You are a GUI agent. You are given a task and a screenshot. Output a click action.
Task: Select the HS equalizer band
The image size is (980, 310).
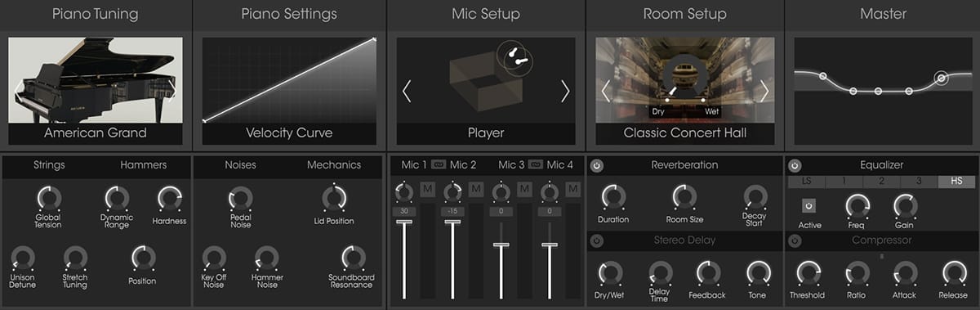coord(955,182)
